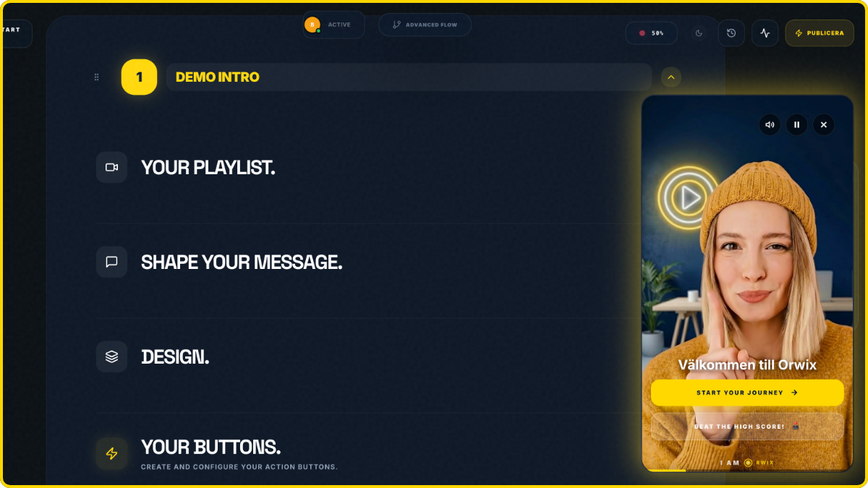This screenshot has width=868, height=488.
Task: Open the 50% recording indicator pill
Action: click(x=652, y=33)
